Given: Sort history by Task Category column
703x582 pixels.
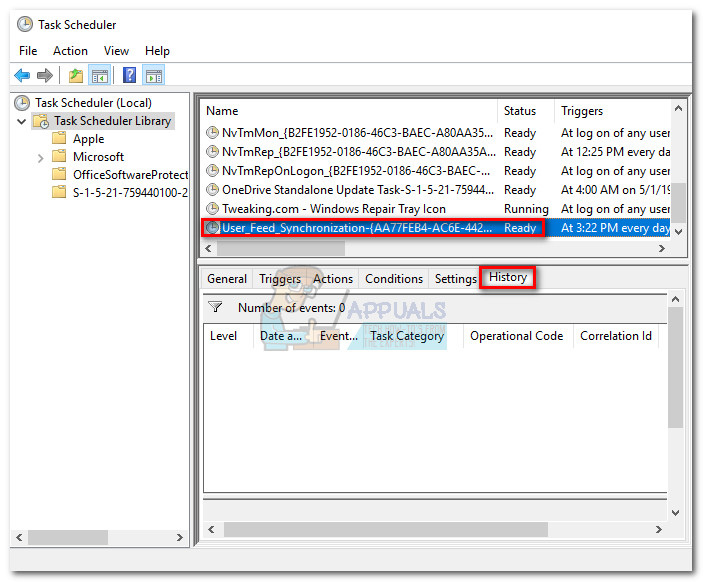Looking at the screenshot, I should coord(413,336).
